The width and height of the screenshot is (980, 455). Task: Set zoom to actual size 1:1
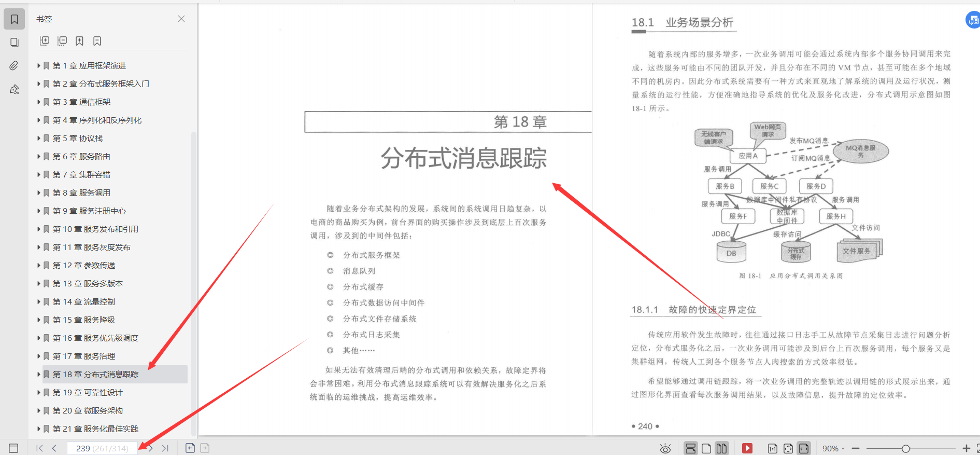(772, 448)
